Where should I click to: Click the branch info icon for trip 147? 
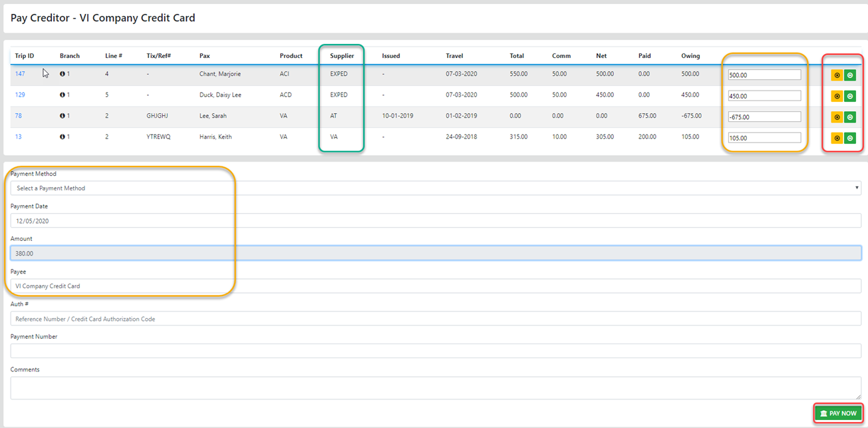coord(63,74)
